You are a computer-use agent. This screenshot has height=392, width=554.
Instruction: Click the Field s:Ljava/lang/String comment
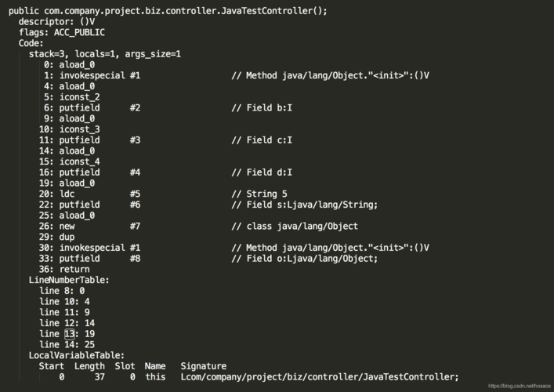tap(305, 205)
